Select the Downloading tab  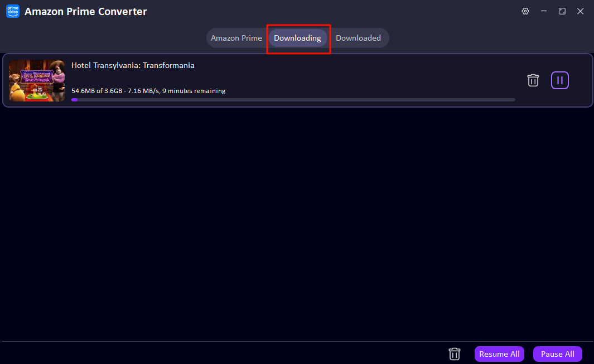click(298, 38)
